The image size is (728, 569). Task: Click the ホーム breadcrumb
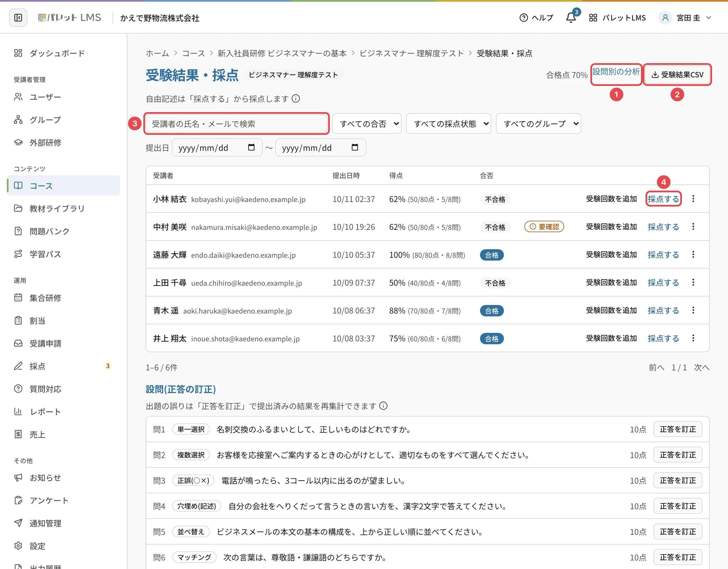(157, 53)
